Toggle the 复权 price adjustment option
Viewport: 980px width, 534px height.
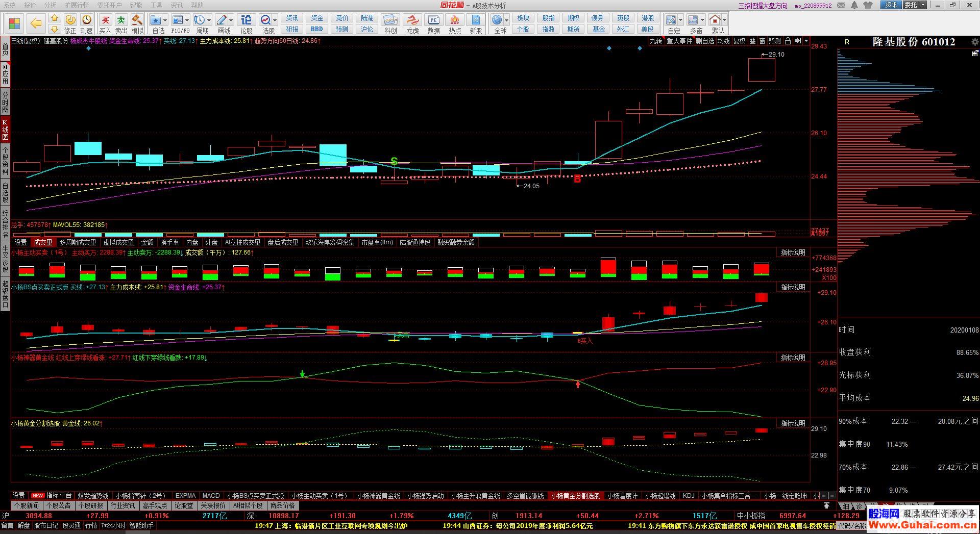click(x=739, y=41)
